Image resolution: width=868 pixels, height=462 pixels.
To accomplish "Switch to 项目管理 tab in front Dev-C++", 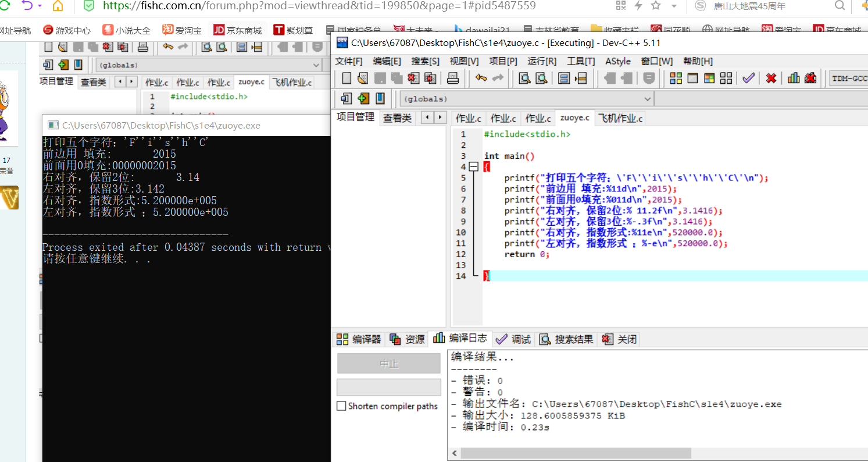I will click(x=356, y=117).
